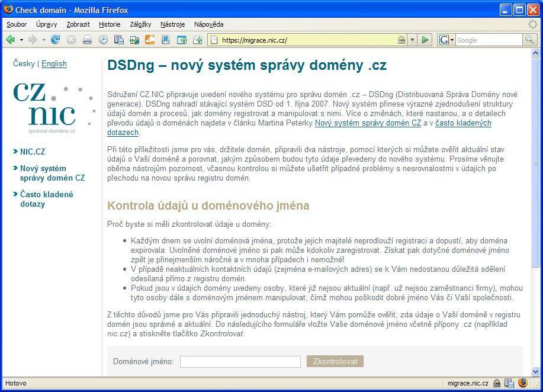The width and height of the screenshot is (543, 392).
Task: Open the Úpravy menu
Action: 46,24
